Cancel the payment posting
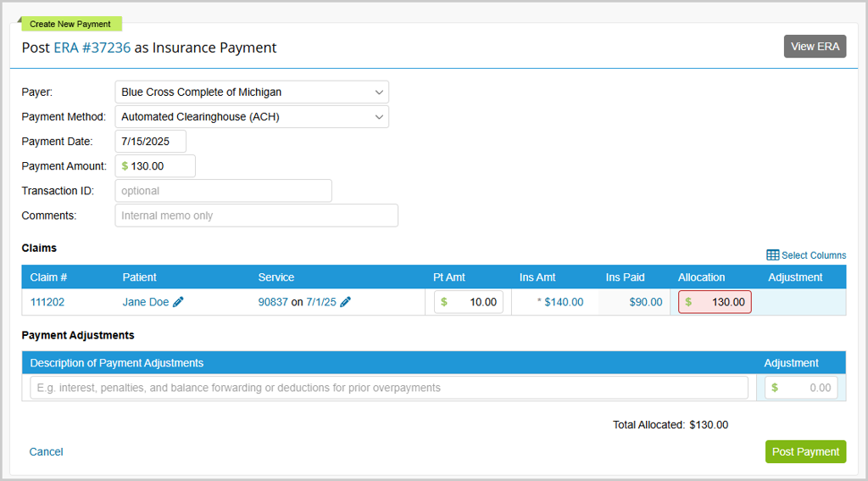The image size is (868, 481). click(x=46, y=451)
